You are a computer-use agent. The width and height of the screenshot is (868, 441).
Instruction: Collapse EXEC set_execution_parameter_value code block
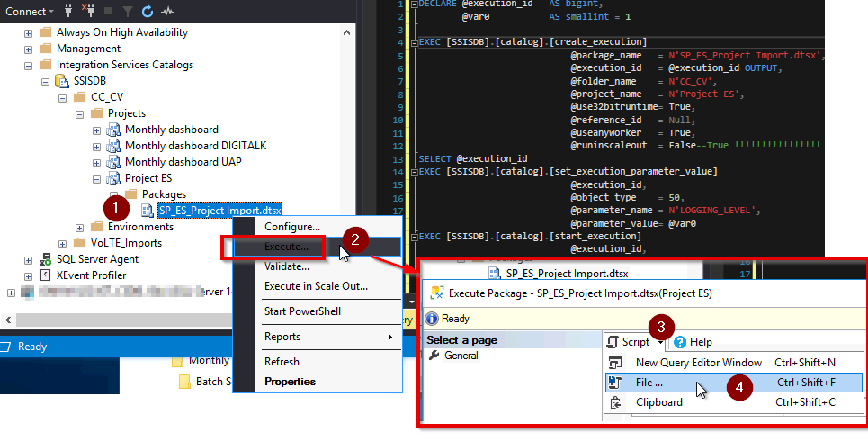(414, 173)
